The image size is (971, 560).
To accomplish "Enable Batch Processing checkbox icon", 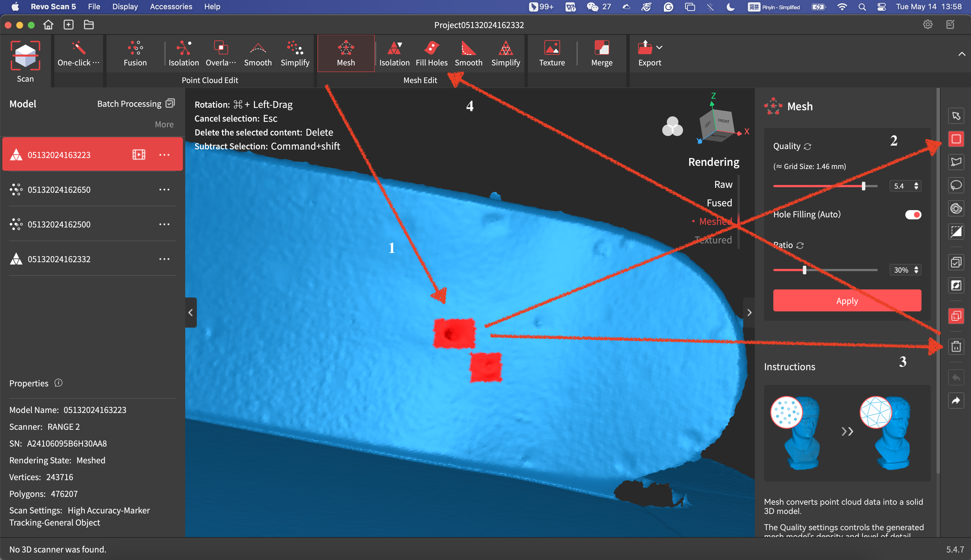I will [x=170, y=103].
